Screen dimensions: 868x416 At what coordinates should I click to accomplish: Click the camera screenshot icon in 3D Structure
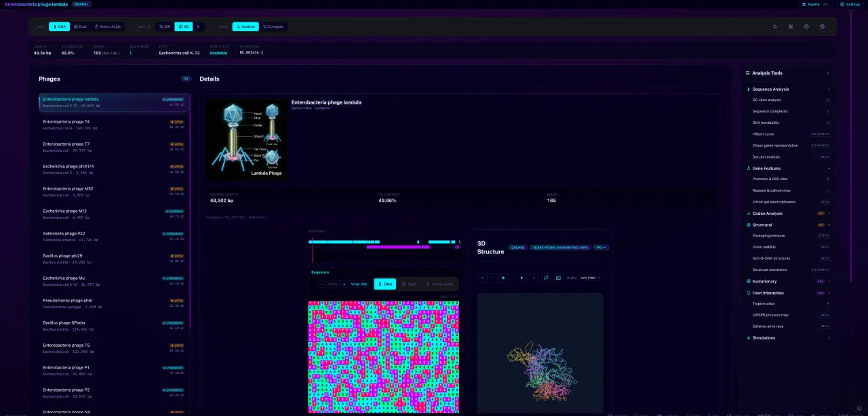558,278
